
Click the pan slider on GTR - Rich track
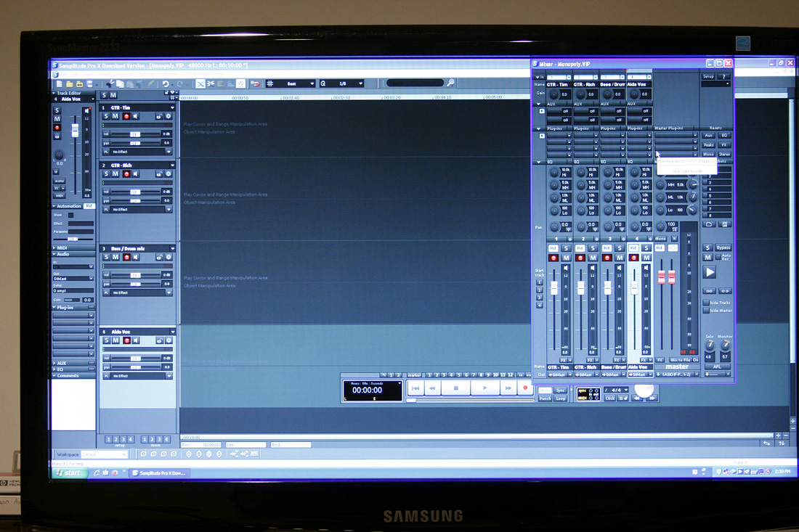(x=136, y=200)
